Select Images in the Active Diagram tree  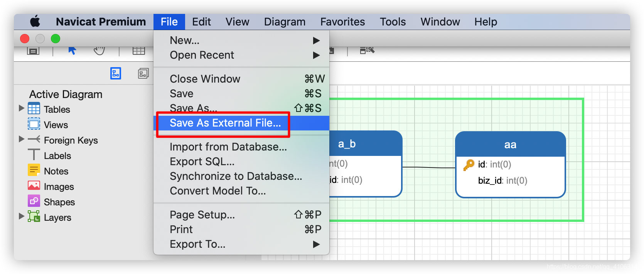pos(59,187)
